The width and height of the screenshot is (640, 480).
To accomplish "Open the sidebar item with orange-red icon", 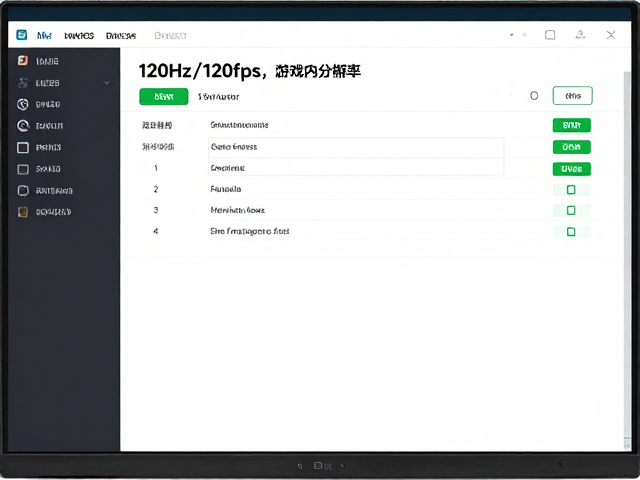I will [x=23, y=61].
